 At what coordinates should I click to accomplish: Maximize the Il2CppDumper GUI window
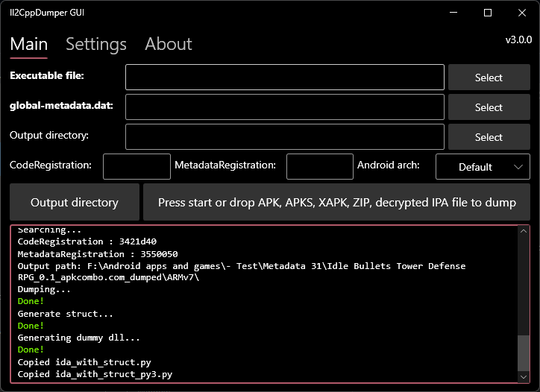coord(488,13)
